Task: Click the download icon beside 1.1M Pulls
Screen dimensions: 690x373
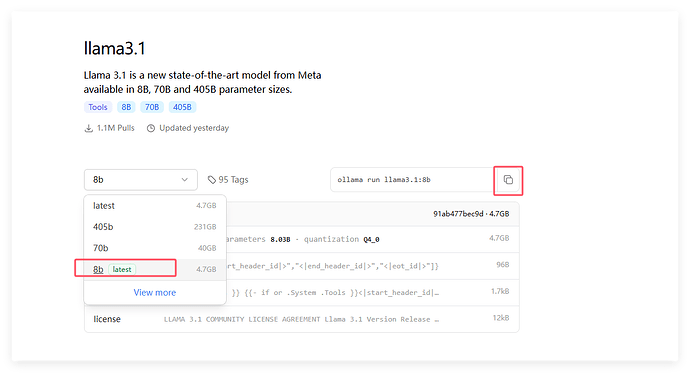Action: (x=88, y=128)
